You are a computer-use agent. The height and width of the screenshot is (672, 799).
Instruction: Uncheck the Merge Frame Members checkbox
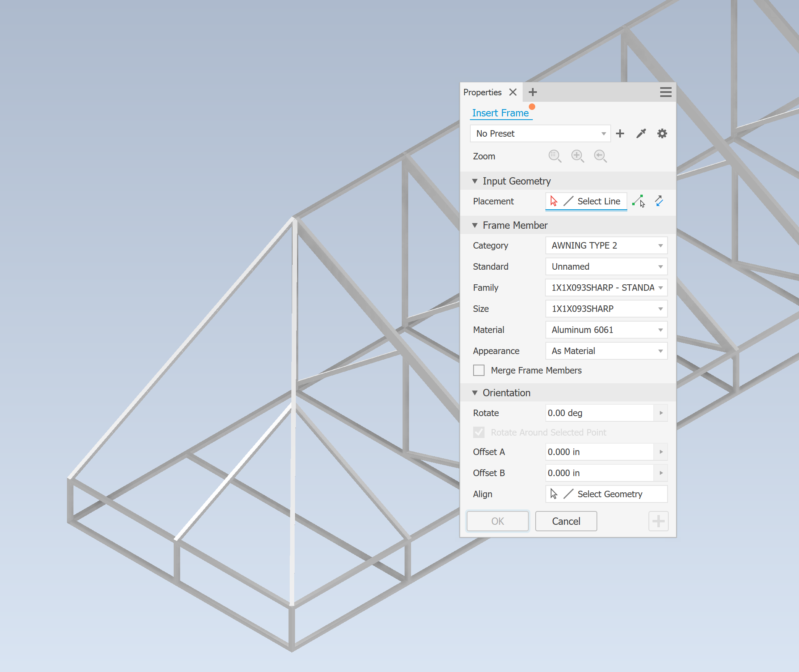479,370
